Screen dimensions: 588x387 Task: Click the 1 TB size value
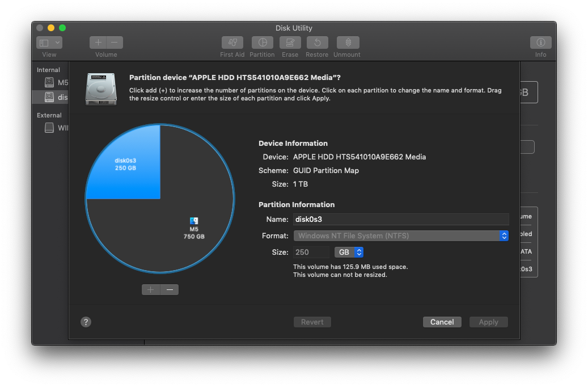pos(301,184)
